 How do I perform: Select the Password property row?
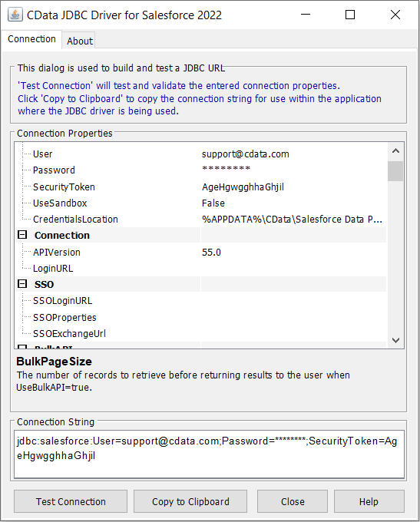pyautogui.click(x=201, y=170)
